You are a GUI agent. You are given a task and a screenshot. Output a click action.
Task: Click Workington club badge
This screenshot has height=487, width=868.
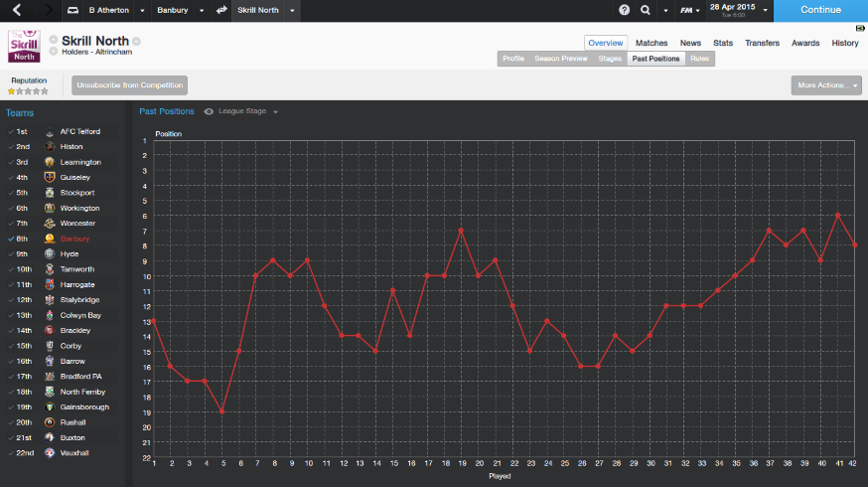point(50,209)
